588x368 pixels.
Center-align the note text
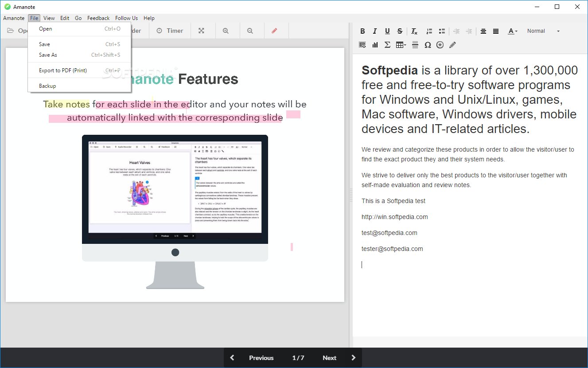tap(483, 31)
